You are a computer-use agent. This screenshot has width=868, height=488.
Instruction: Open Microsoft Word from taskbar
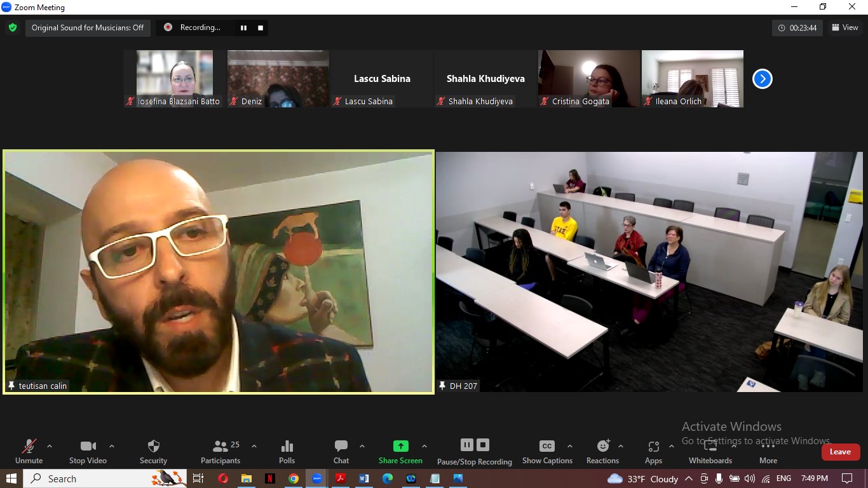coord(364,478)
